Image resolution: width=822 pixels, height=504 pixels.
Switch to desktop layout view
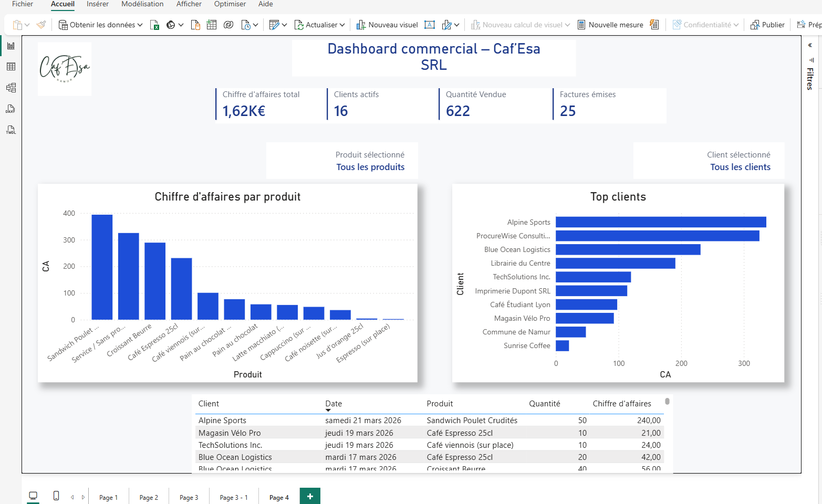click(33, 496)
